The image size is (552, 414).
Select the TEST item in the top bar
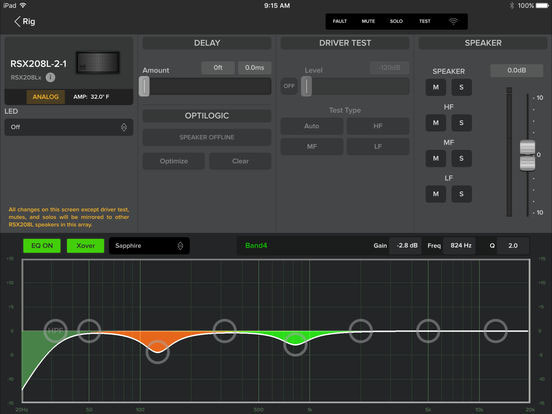(425, 21)
